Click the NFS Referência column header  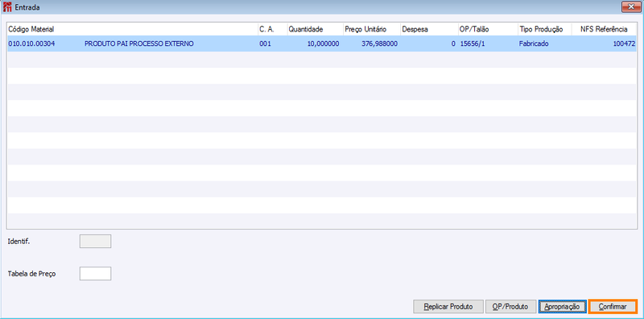(604, 29)
